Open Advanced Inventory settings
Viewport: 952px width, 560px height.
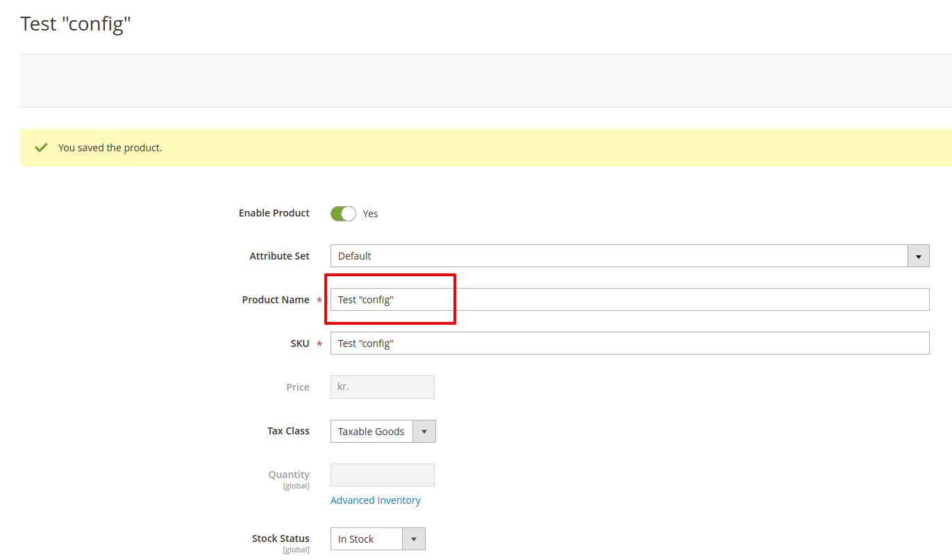375,500
